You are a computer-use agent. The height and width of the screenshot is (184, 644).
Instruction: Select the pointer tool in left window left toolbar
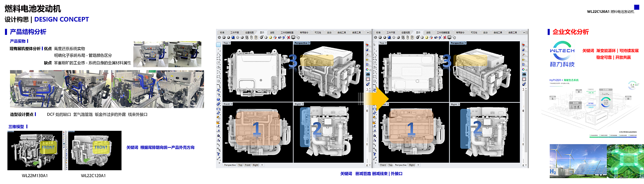pos(218,45)
